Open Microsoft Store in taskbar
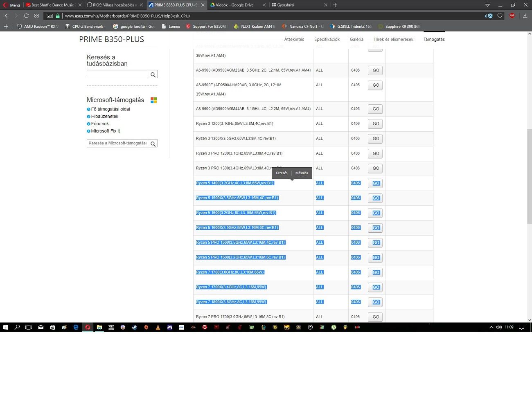The width and height of the screenshot is (532, 411). (x=52, y=327)
